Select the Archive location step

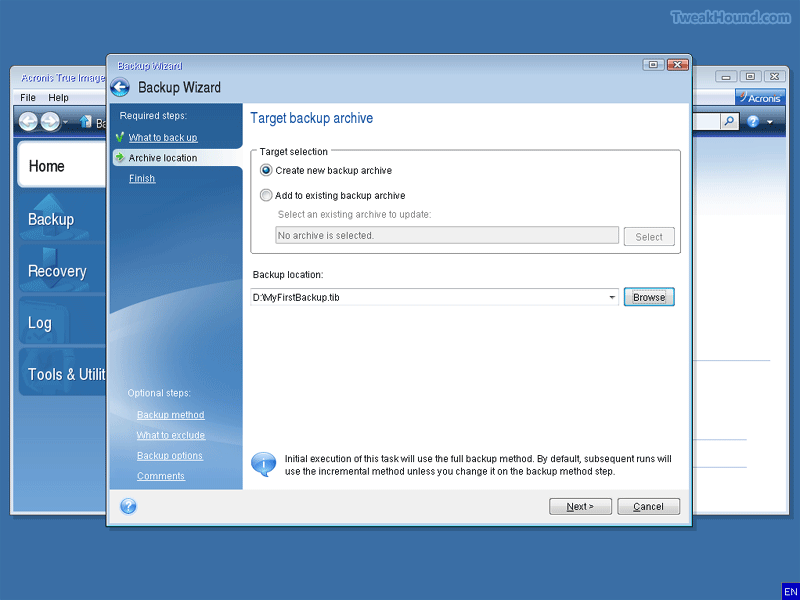[178, 158]
